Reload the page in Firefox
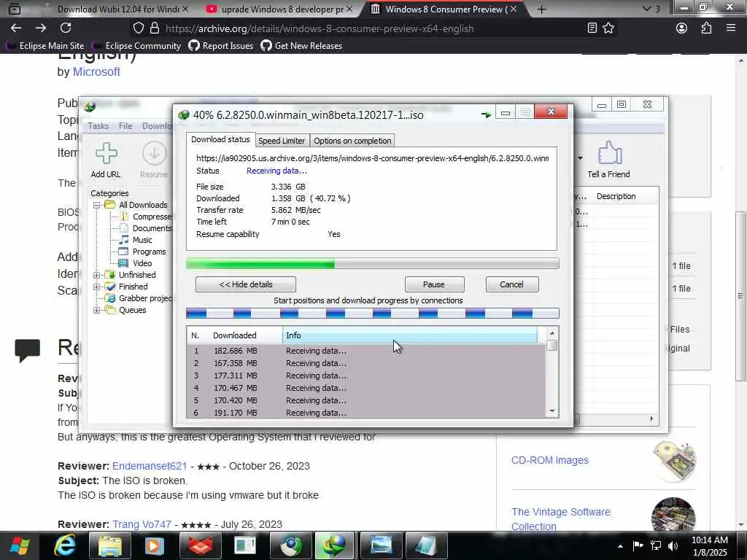 66,28
